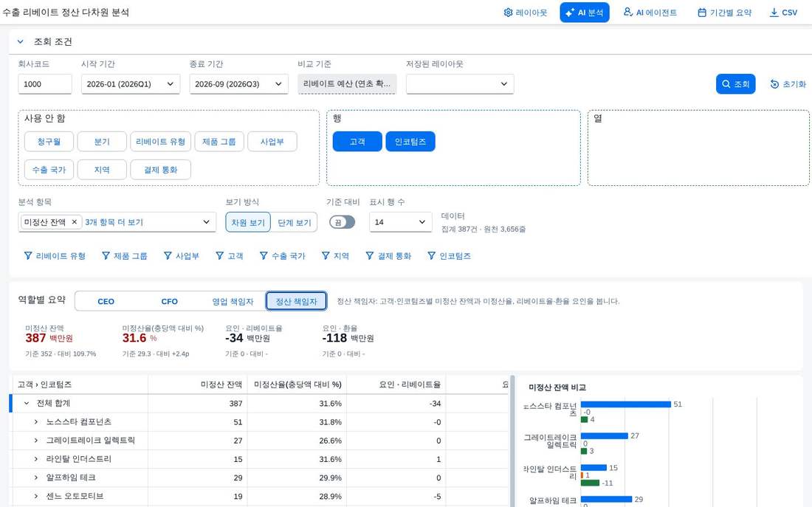Download data with the CSV icon

pos(774,13)
